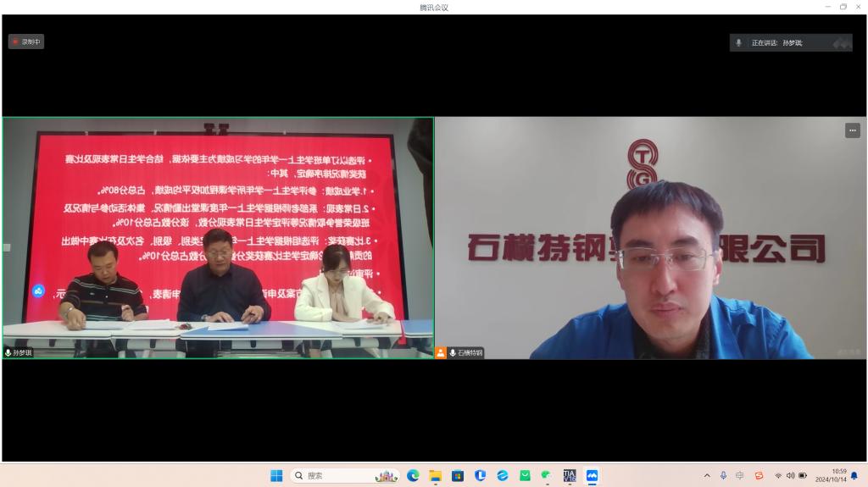Click the orange host icon beside 石横特钢
868x487 pixels.
click(x=441, y=352)
